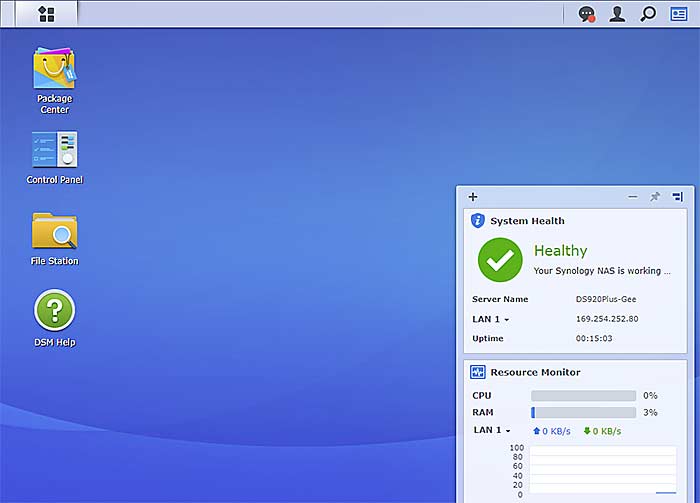
Task: Launch Control Panel from the desktop
Action: click(54, 158)
